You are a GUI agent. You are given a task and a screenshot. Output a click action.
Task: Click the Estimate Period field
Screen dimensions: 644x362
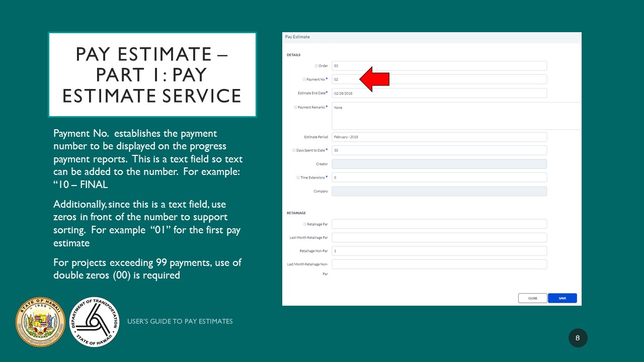point(439,137)
